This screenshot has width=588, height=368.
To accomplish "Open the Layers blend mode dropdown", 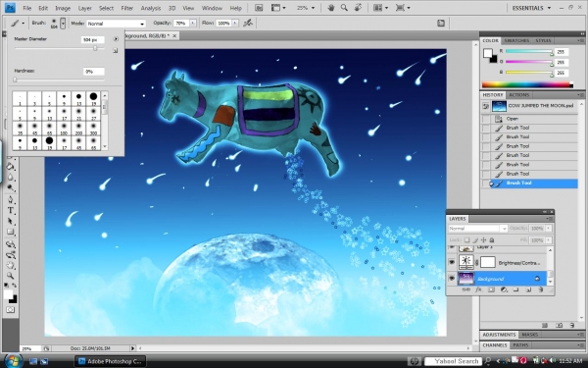I will tap(478, 229).
